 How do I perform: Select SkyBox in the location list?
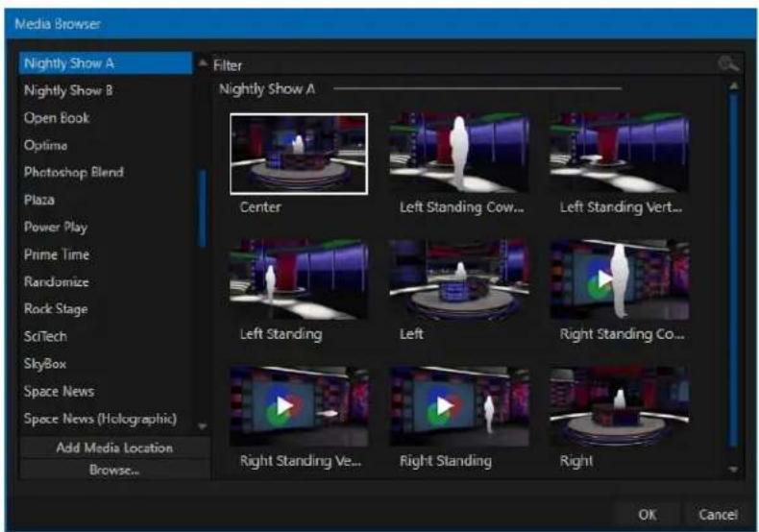[106, 364]
